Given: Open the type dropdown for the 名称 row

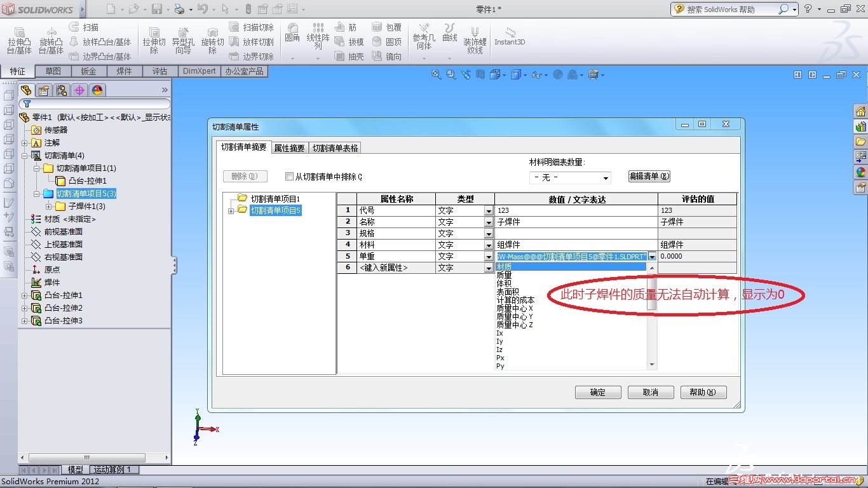Looking at the screenshot, I should pos(489,222).
